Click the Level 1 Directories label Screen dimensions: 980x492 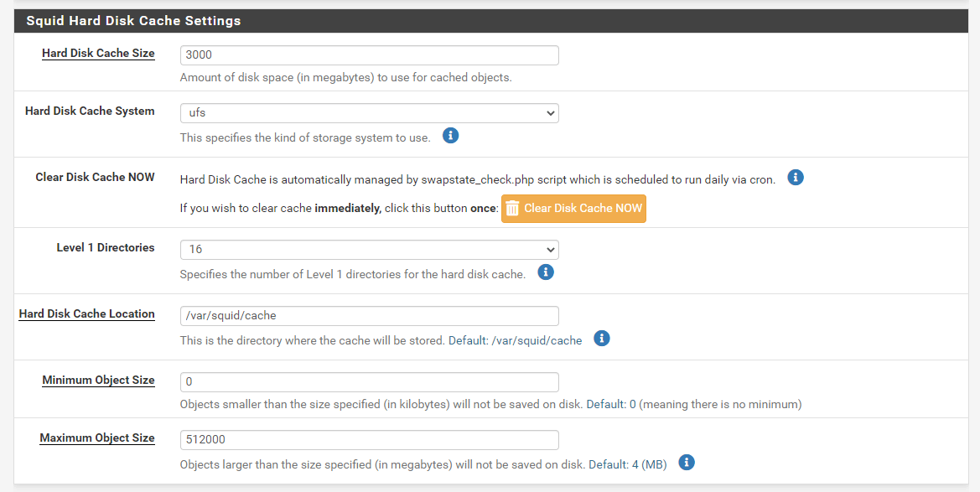tap(106, 247)
